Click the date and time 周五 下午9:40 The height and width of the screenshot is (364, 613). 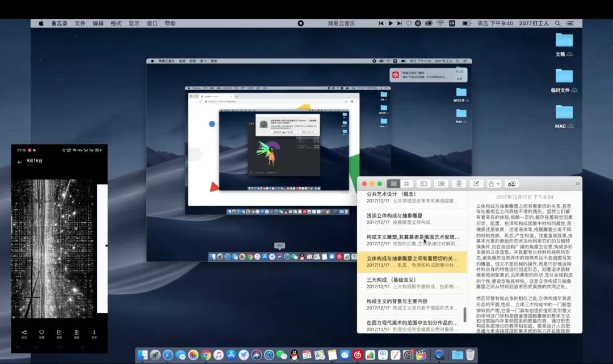point(495,23)
